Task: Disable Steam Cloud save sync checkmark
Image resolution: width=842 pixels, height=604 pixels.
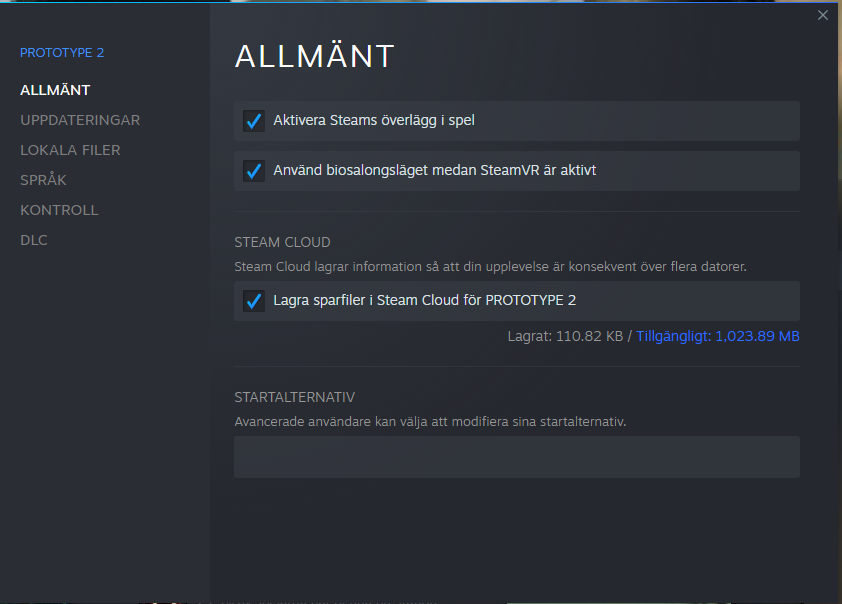Action: tap(254, 301)
